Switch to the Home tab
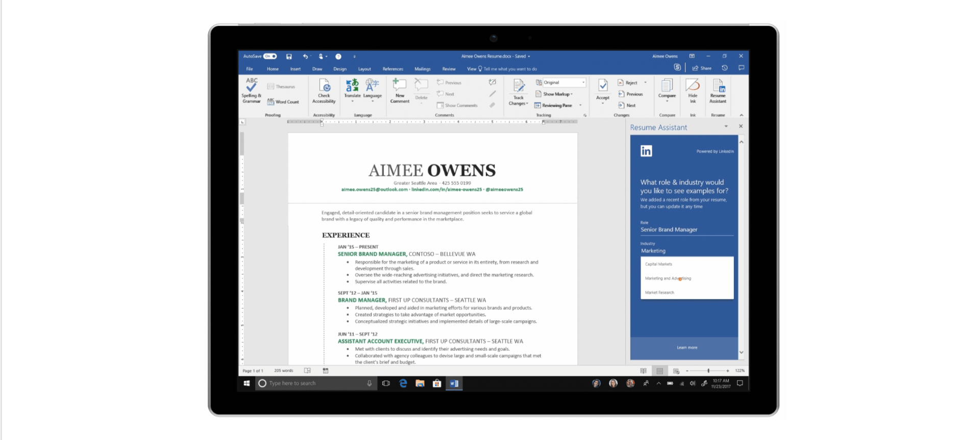This screenshot has height=440, width=980. pyautogui.click(x=273, y=69)
